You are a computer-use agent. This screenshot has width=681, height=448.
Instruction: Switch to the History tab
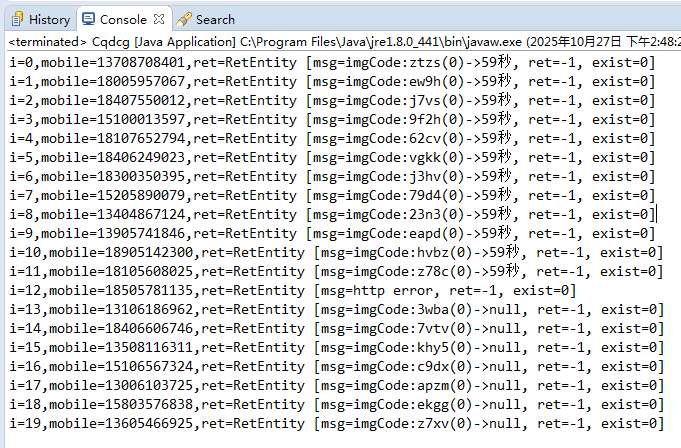click(x=48, y=19)
